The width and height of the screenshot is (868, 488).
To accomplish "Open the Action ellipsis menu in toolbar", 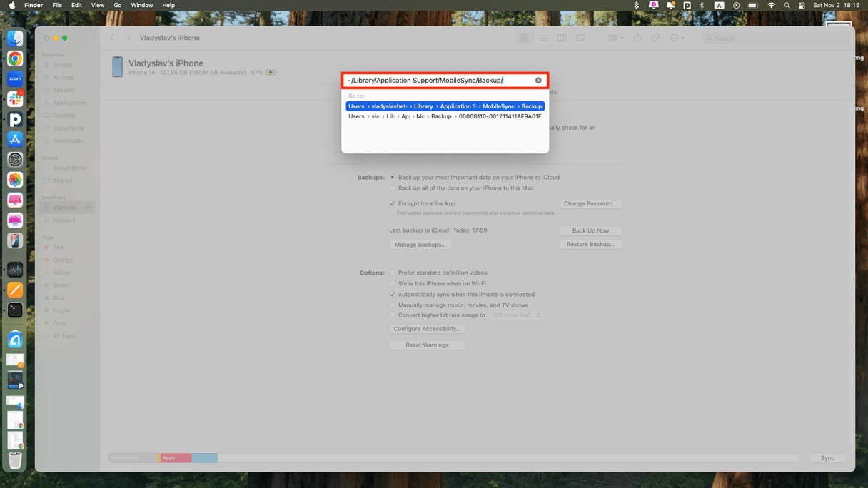I will coord(677,38).
